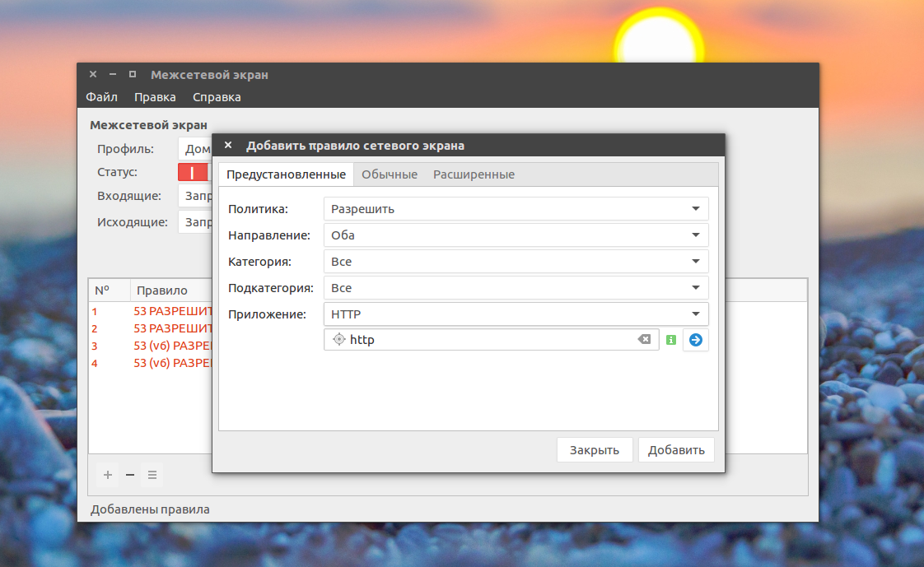Remove selected rule with the minus icon

[130, 475]
